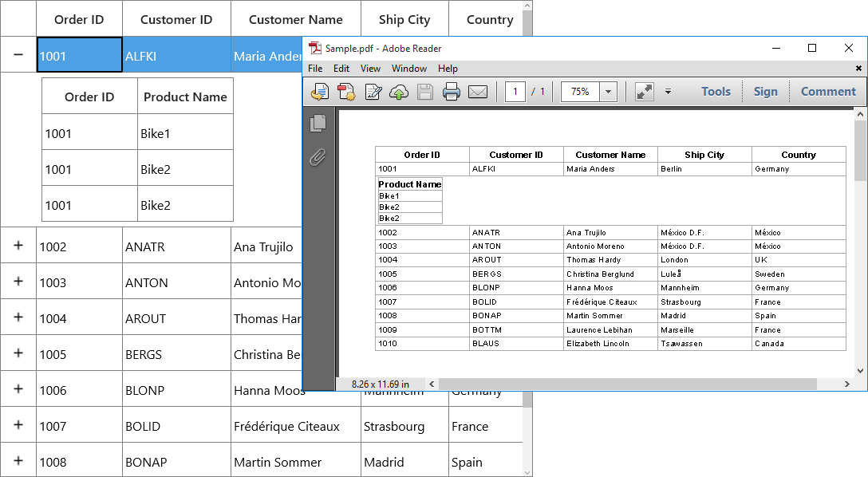Expand the order 1004 row

pyautogui.click(x=18, y=317)
